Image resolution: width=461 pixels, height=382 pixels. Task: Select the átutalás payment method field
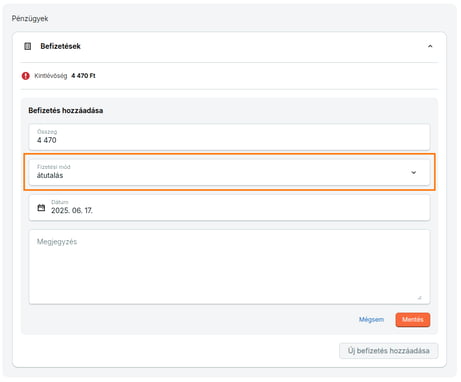229,172
